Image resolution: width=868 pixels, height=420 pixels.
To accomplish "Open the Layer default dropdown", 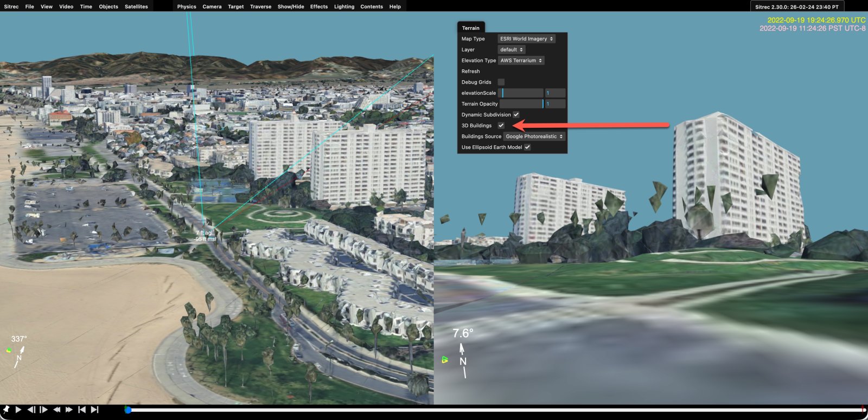I will 512,50.
